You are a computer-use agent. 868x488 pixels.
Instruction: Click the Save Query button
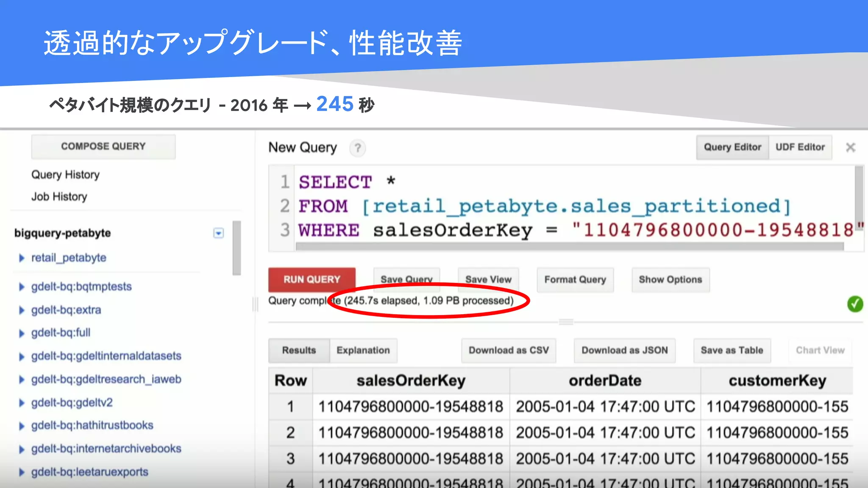coord(406,280)
